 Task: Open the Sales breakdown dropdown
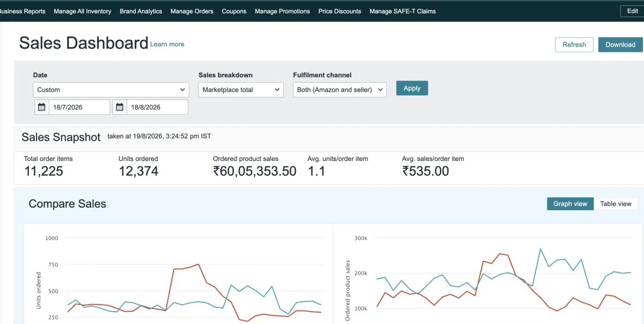241,90
